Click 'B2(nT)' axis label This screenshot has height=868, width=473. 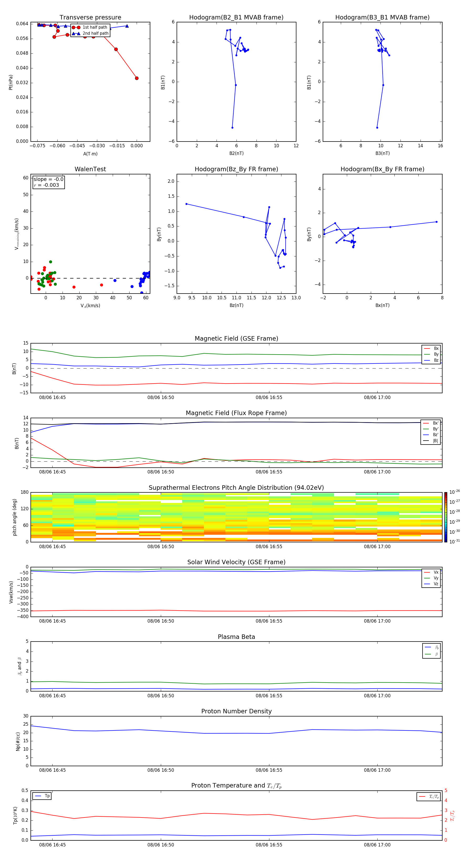click(x=236, y=153)
